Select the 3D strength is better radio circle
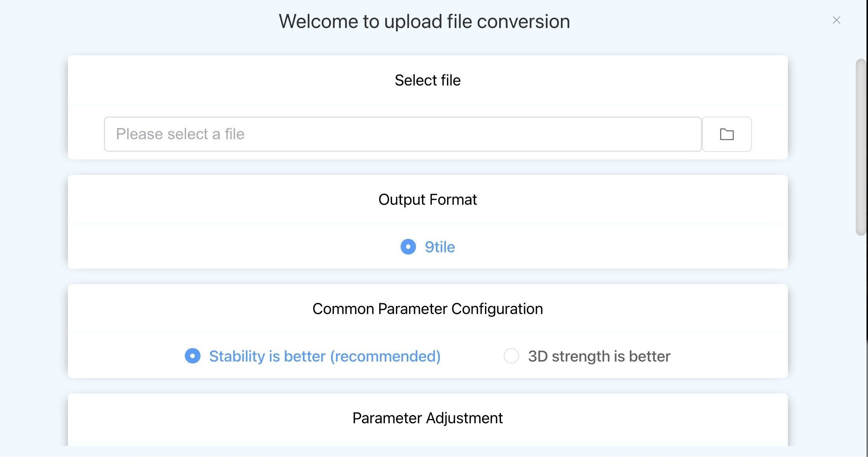 (511, 356)
